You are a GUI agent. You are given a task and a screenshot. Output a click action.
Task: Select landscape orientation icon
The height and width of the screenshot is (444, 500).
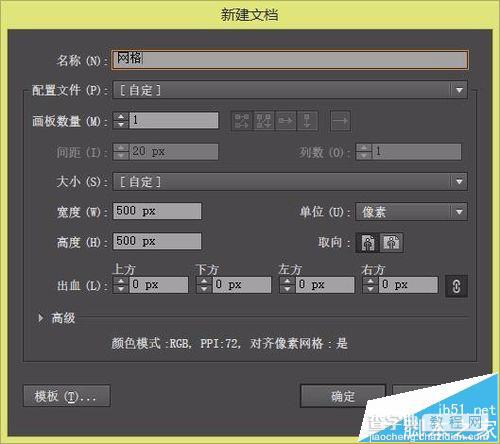[x=392, y=242]
